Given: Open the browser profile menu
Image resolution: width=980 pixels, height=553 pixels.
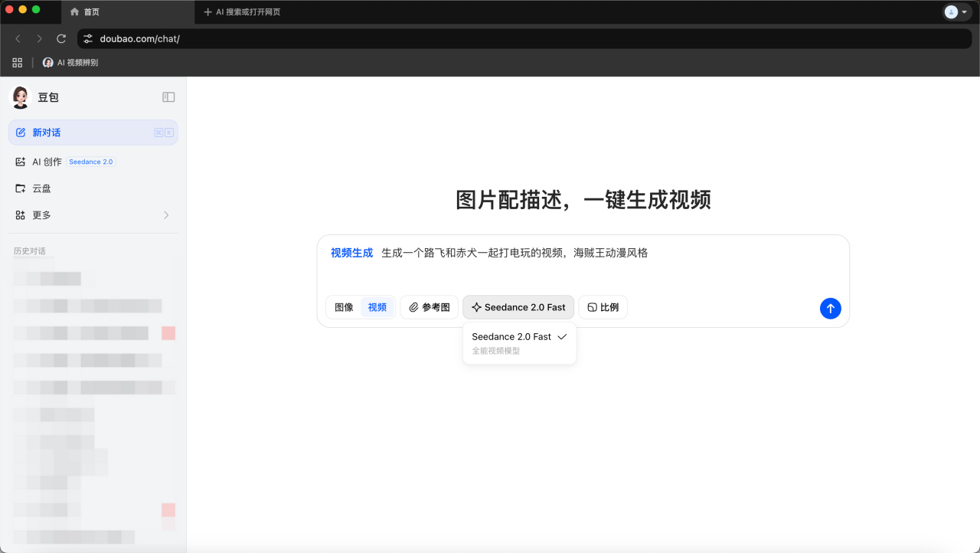Looking at the screenshot, I should [956, 11].
